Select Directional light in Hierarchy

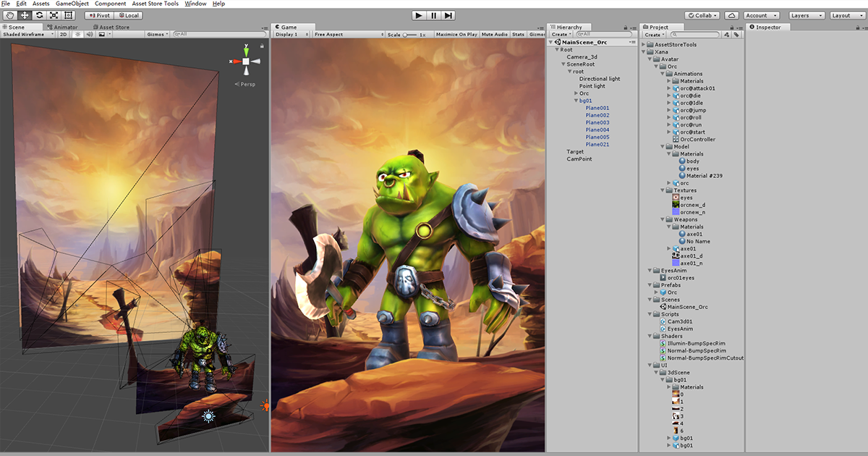pyautogui.click(x=600, y=79)
